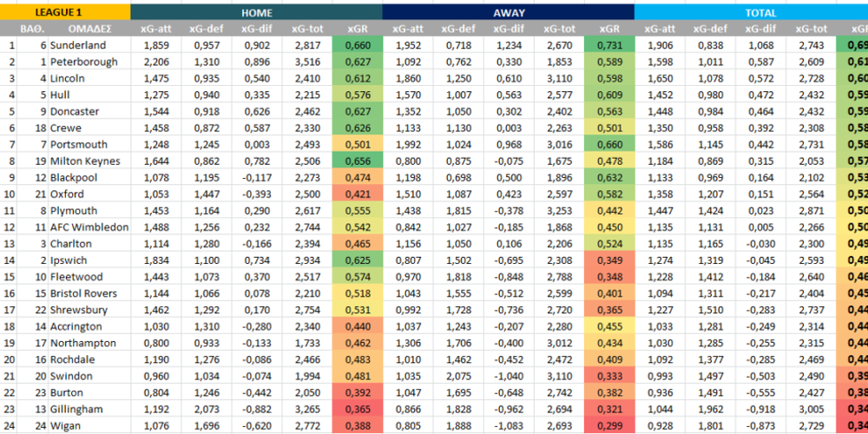Click the TOTAL section header
Viewport: 868px width, 434px height.
760,12
